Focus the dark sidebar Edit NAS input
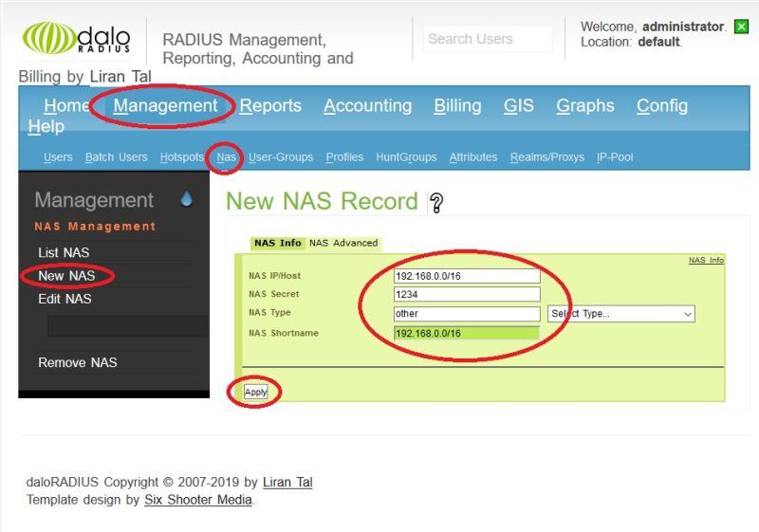The width and height of the screenshot is (759, 532). (128, 326)
